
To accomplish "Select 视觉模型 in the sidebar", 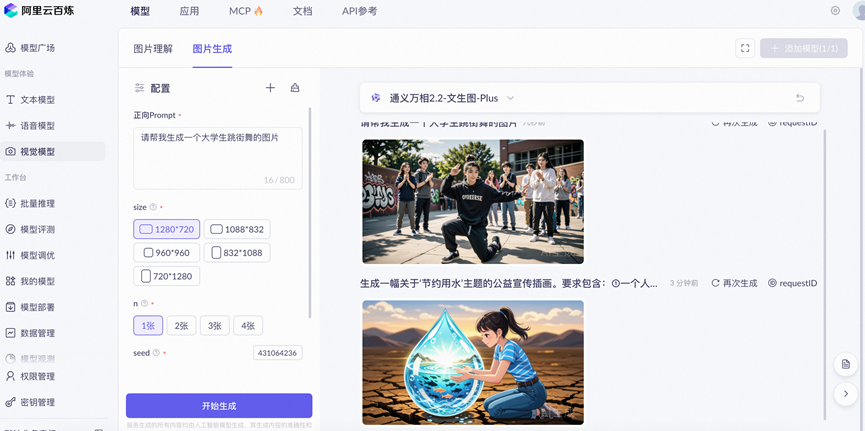I will [x=52, y=152].
